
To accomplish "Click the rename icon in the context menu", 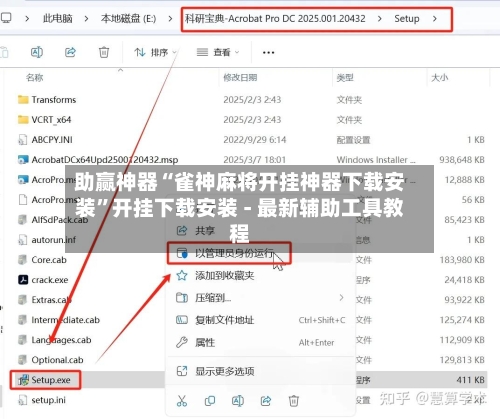I will tap(238, 401).
